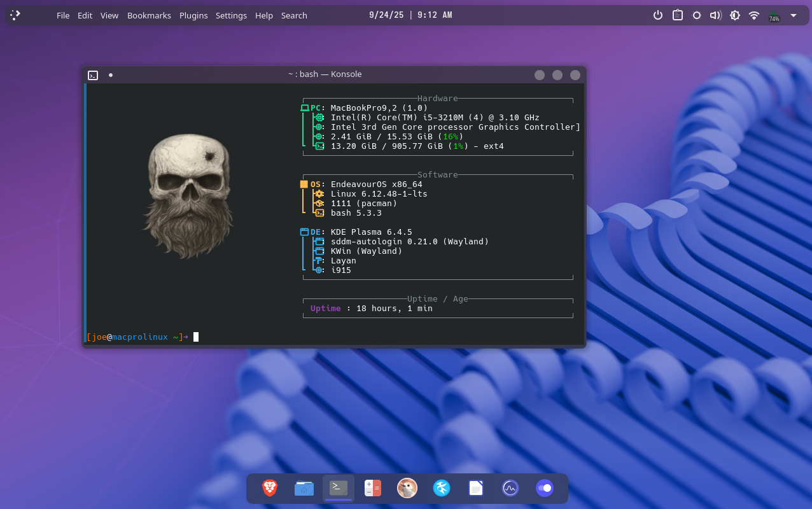Toggle the brightness and color tray icon
Viewport: 812px width, 509px height.
pyautogui.click(x=735, y=15)
